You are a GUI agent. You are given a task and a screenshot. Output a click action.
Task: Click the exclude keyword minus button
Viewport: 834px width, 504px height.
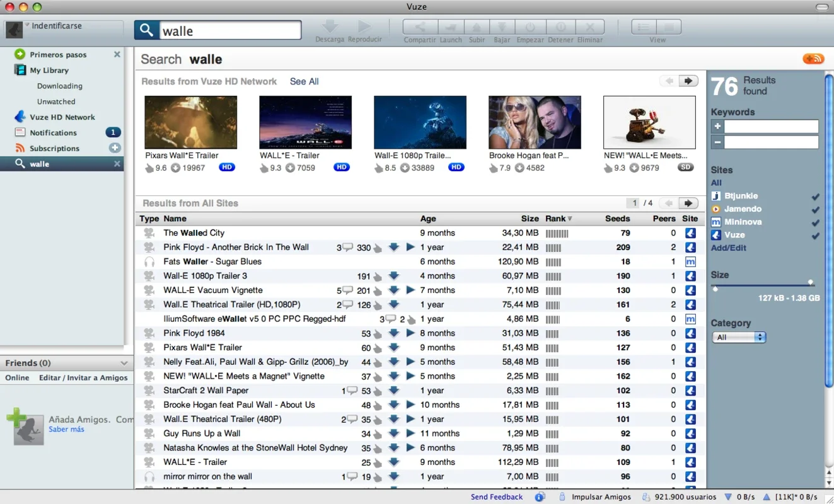(717, 142)
